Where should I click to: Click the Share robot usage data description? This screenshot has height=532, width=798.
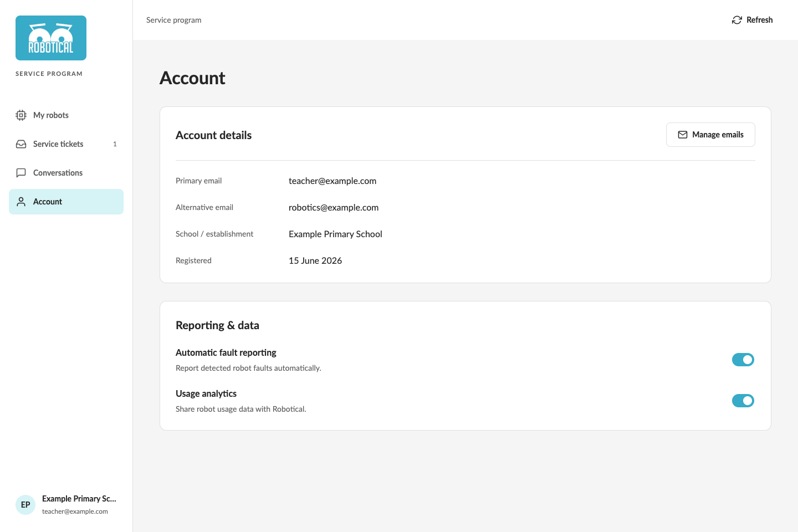click(241, 409)
